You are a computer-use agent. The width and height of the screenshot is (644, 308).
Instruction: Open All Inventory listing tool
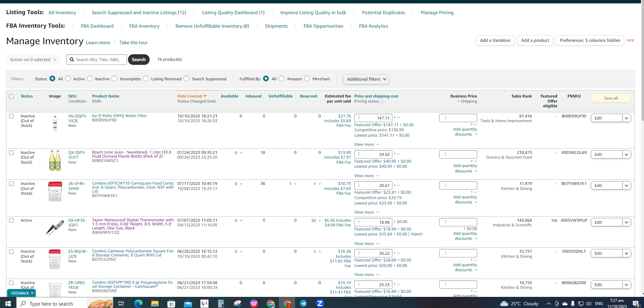[62, 13]
